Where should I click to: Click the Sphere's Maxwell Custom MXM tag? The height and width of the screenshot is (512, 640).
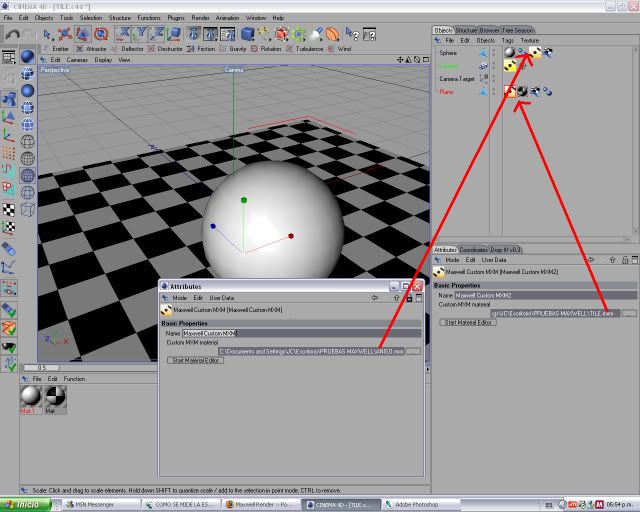[535, 52]
